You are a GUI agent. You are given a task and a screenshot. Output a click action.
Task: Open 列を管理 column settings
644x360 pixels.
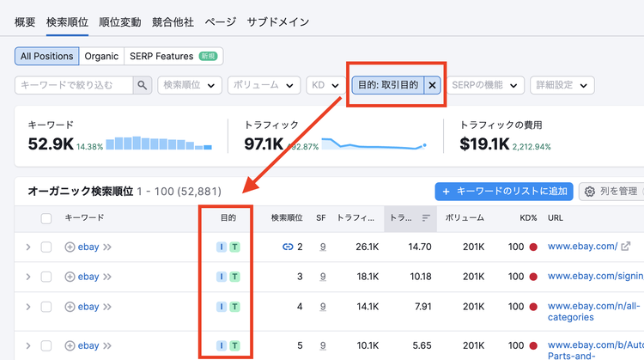[612, 192]
